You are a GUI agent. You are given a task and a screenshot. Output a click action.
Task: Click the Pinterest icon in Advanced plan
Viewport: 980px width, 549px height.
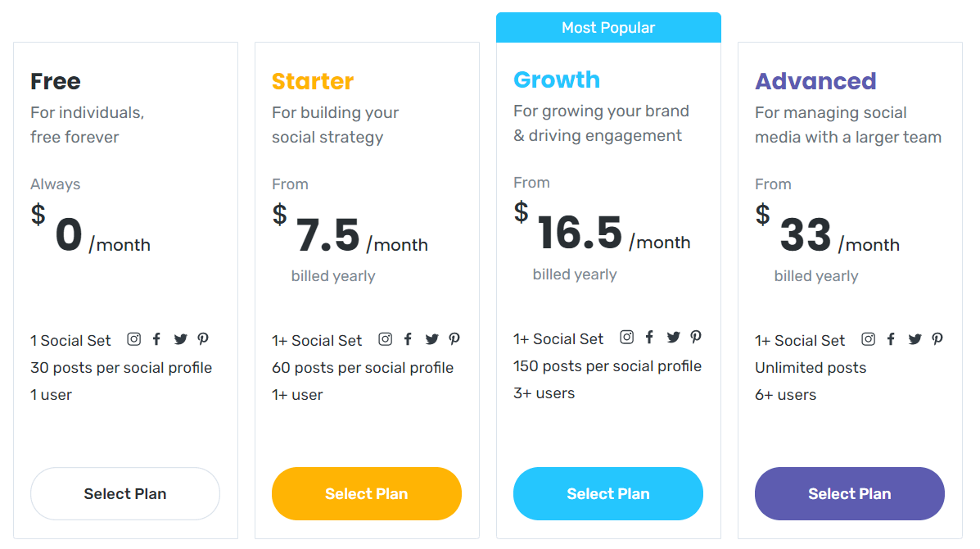[x=937, y=339]
